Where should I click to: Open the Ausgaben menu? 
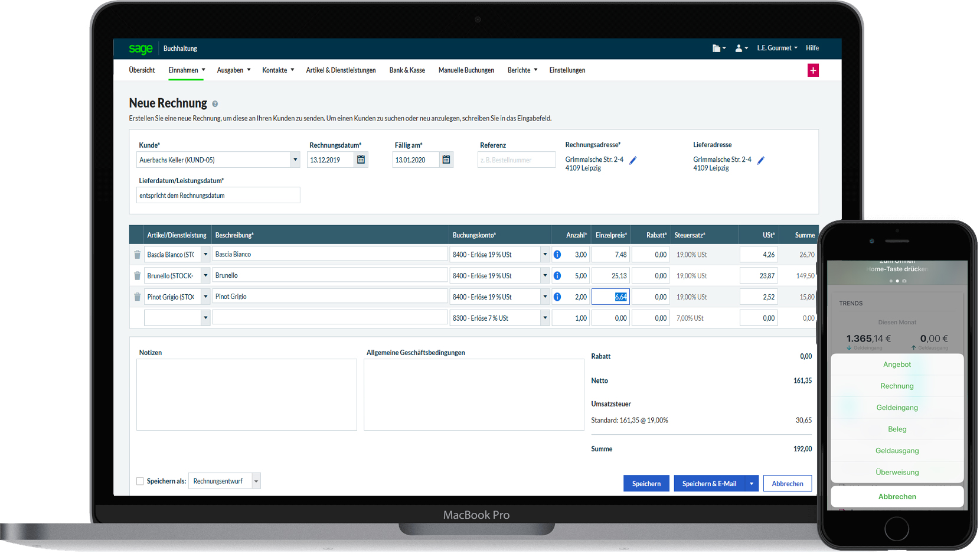click(234, 70)
